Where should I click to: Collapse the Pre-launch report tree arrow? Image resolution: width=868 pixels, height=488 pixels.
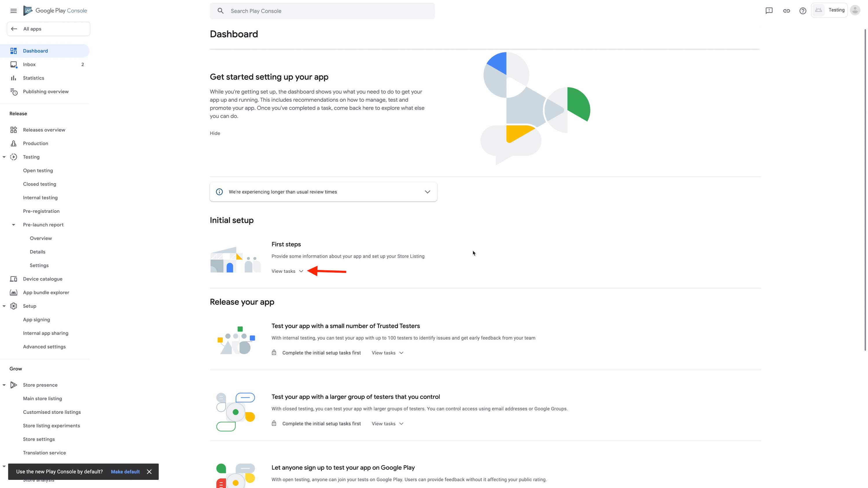point(14,225)
